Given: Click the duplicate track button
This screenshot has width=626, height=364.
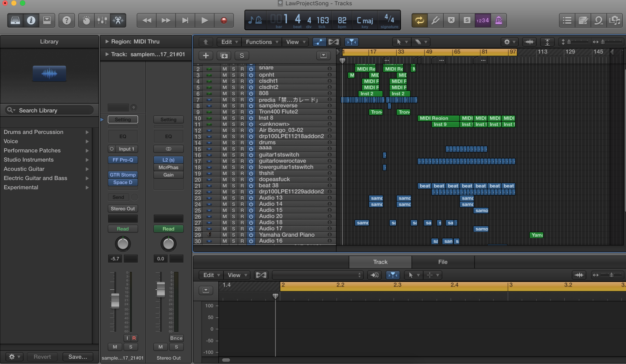Looking at the screenshot, I should tap(224, 55).
